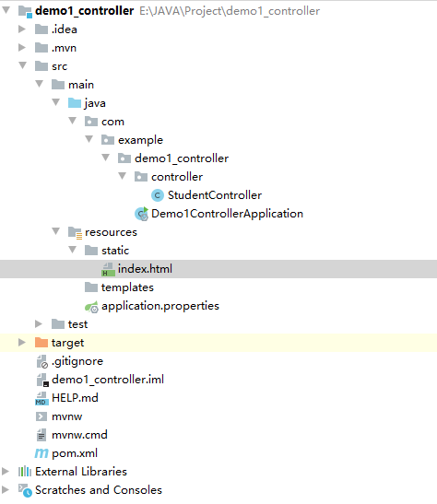Select the mvnw file name
Image resolution: width=437 pixels, height=504 pixels.
coord(67,416)
